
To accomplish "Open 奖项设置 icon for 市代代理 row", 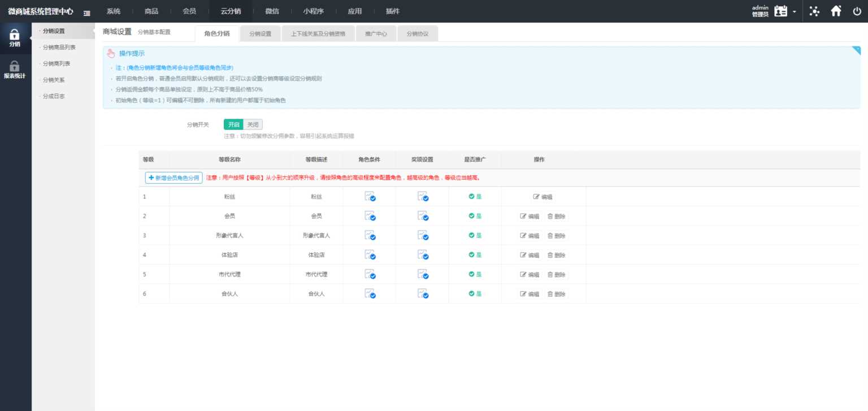I will 423,274.
